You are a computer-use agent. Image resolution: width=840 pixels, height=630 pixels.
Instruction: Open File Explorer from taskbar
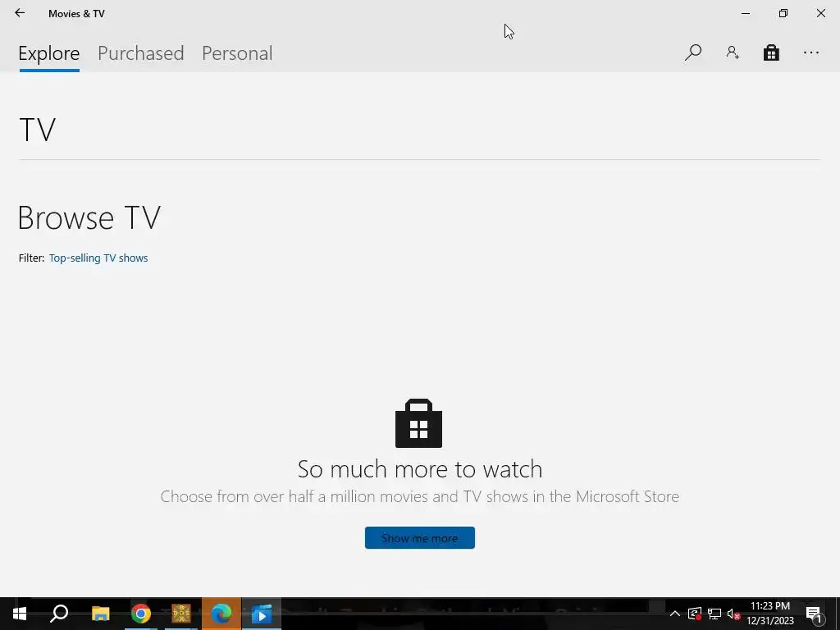(x=100, y=614)
